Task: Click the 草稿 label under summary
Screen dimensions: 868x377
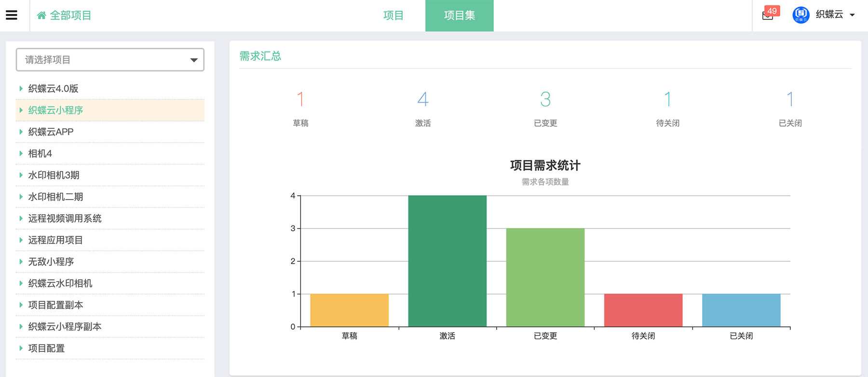Action: coord(300,123)
